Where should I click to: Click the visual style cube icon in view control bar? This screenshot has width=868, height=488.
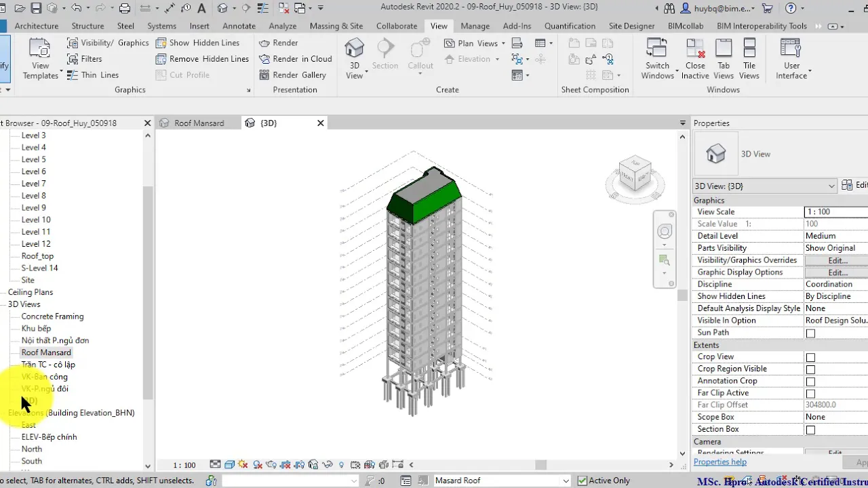pyautogui.click(x=229, y=465)
